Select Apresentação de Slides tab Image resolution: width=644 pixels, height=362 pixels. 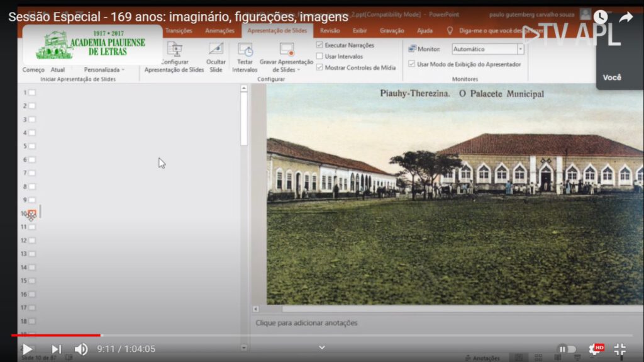pyautogui.click(x=277, y=30)
